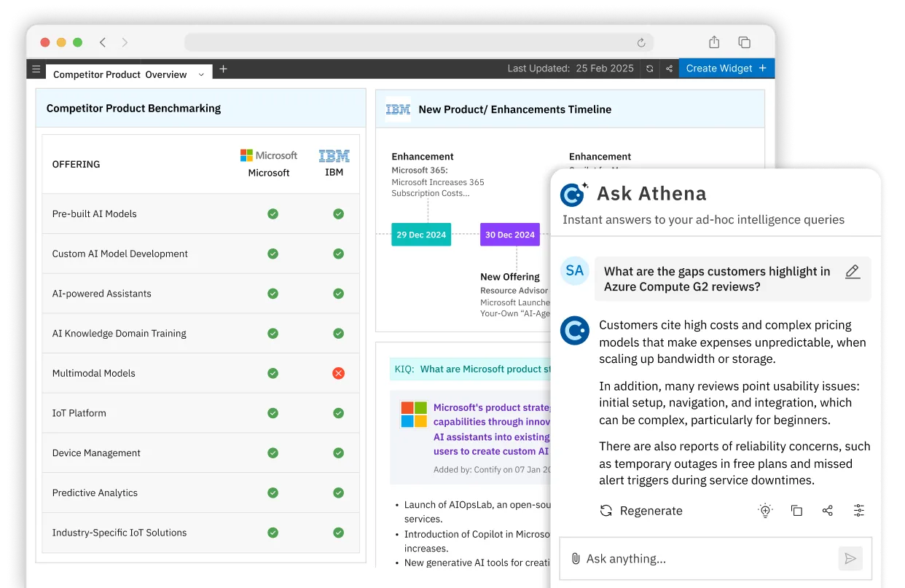
Task: Click the Ask Athena logo icon
Action: tap(573, 194)
